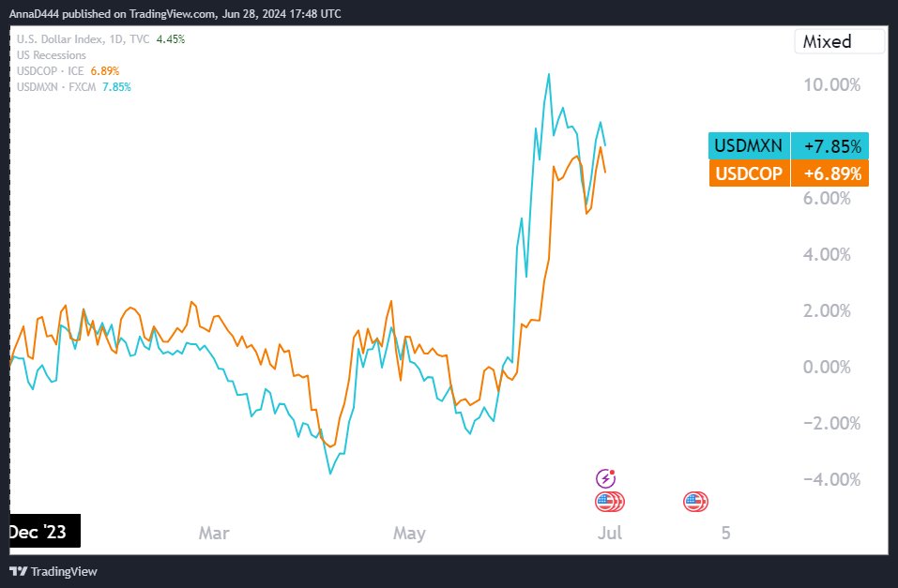
Task: Click the purple lightning event icon
Action: click(x=605, y=478)
